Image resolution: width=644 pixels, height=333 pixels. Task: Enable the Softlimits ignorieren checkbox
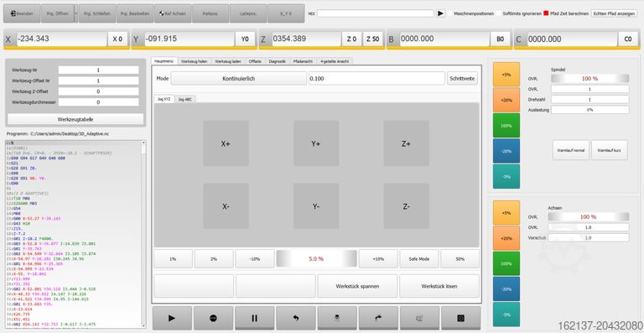click(499, 13)
